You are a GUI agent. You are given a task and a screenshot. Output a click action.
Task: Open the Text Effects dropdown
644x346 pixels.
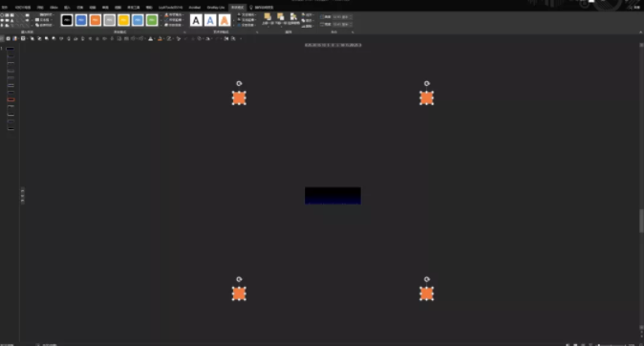[247, 25]
